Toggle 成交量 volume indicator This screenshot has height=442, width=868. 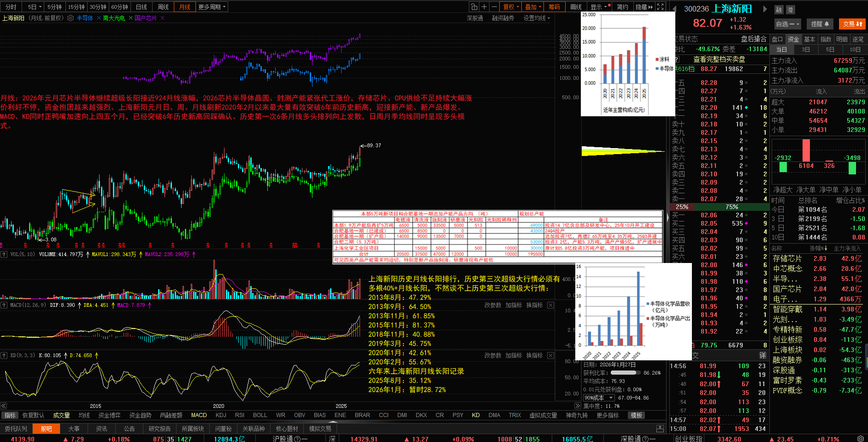pyautogui.click(x=61, y=415)
